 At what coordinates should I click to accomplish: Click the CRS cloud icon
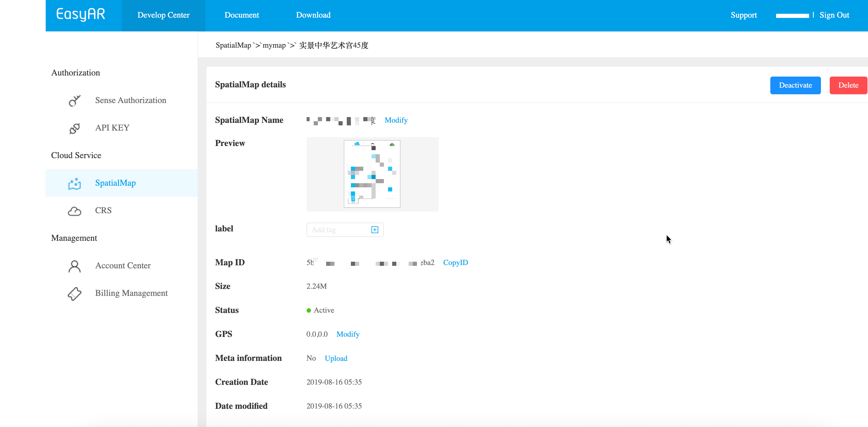(75, 211)
